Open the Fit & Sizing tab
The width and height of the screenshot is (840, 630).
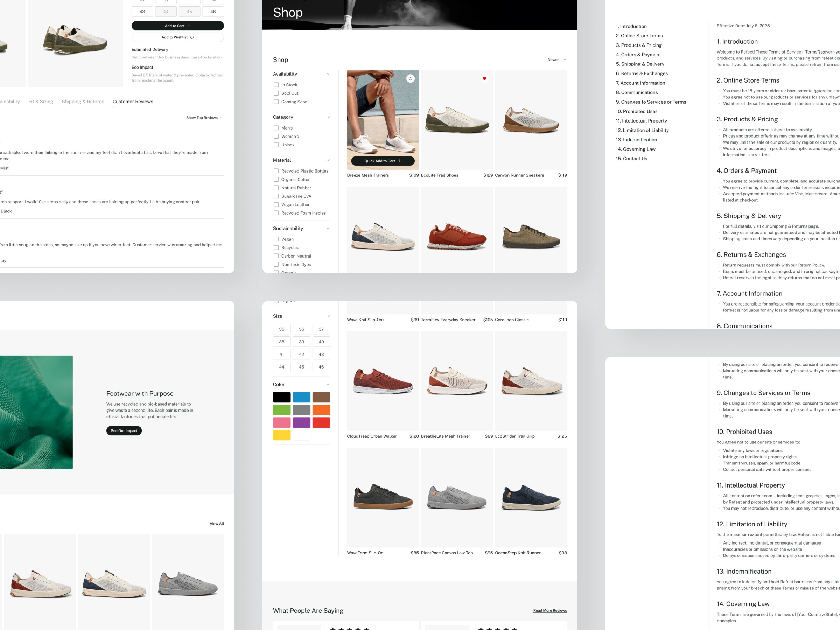(41, 101)
